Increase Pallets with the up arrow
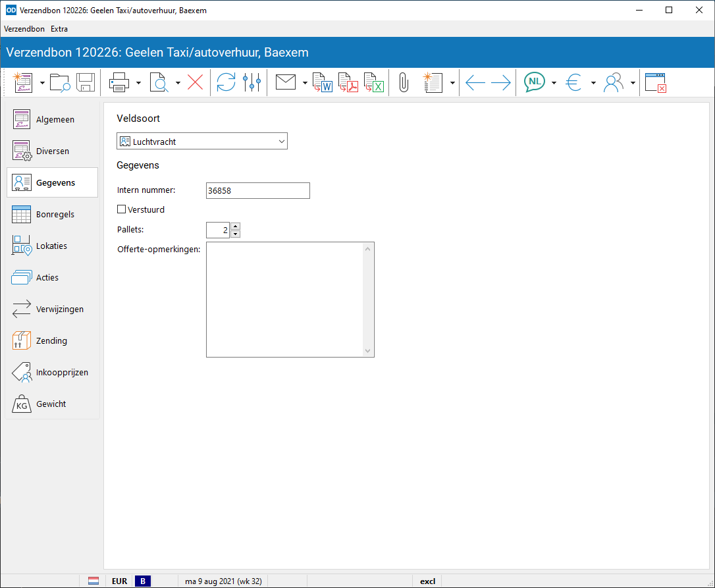The height and width of the screenshot is (588, 715). (235, 227)
